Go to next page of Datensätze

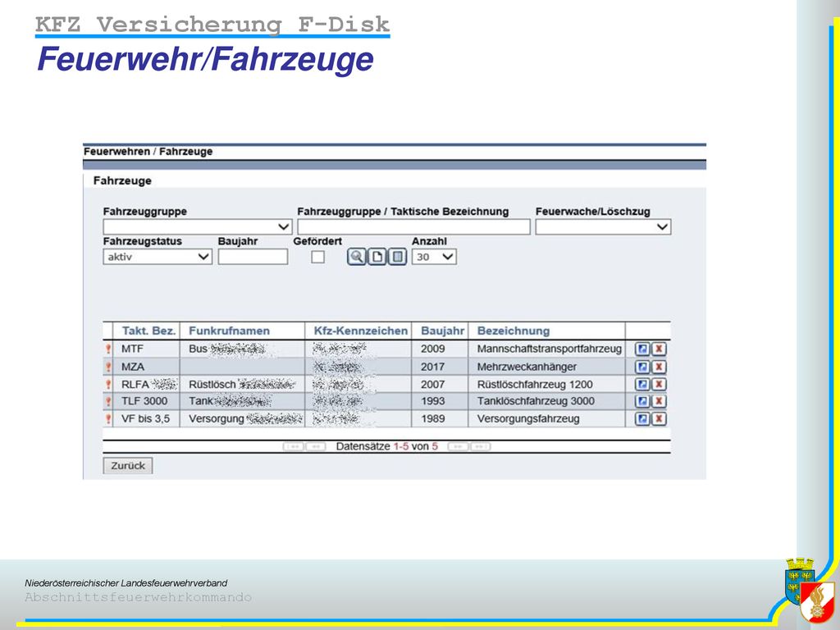click(x=458, y=446)
